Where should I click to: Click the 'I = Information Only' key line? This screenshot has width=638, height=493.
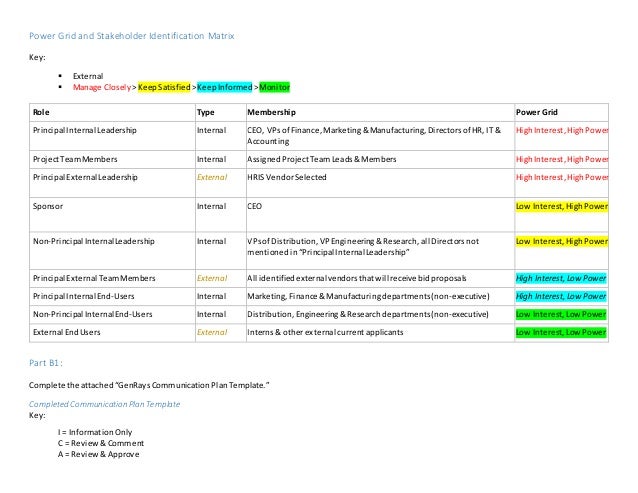coord(95,432)
